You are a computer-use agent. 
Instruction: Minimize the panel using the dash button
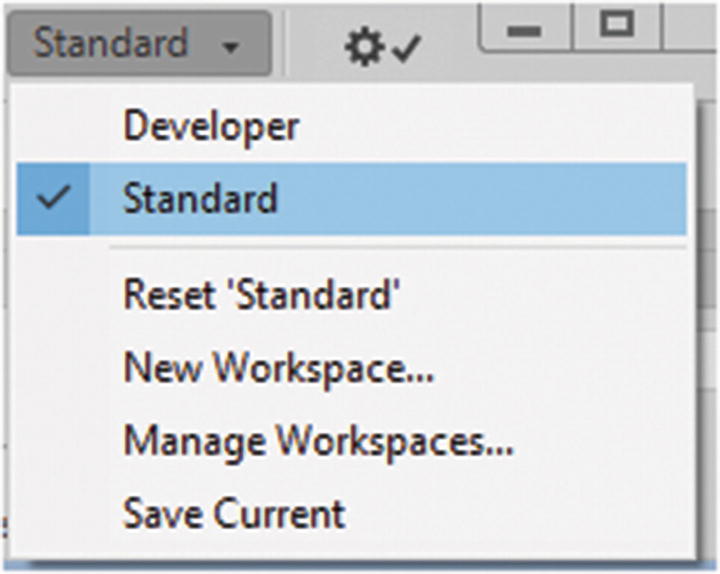524,30
